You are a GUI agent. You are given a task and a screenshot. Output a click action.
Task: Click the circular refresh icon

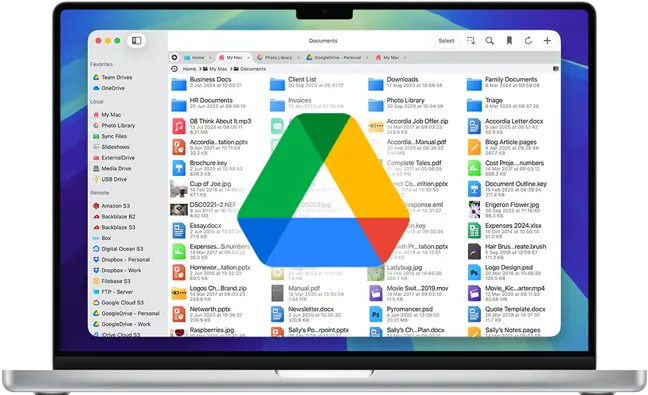tap(528, 40)
